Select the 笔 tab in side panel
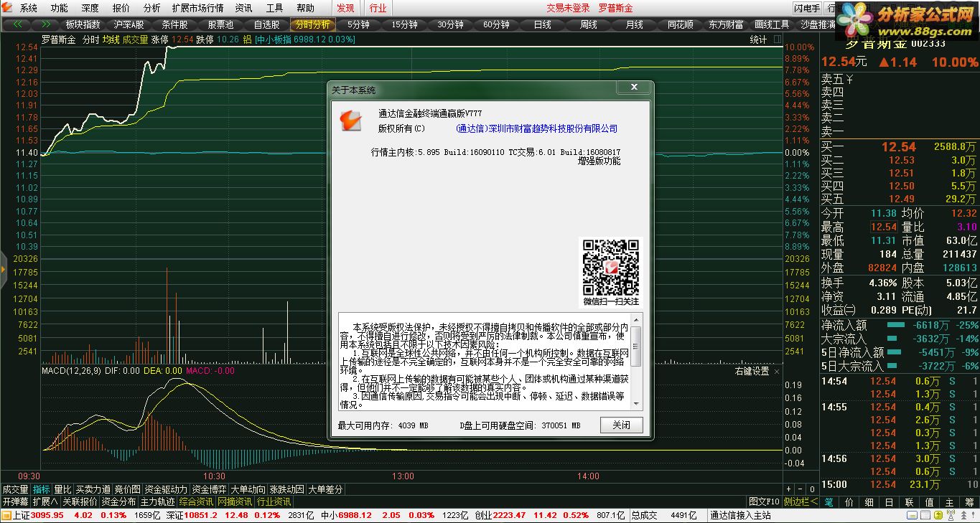The image size is (980, 523). coord(829,502)
